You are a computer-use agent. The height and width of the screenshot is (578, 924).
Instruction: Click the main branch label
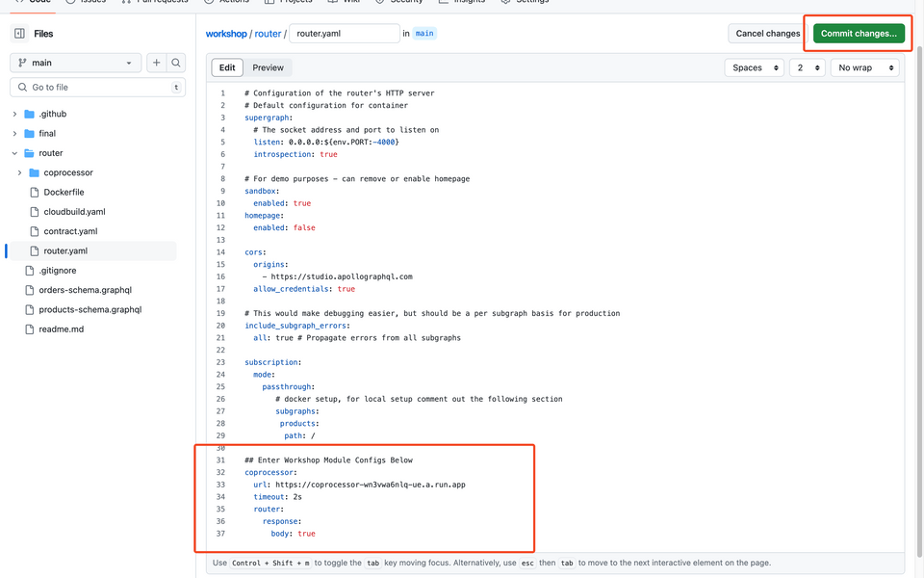point(424,34)
